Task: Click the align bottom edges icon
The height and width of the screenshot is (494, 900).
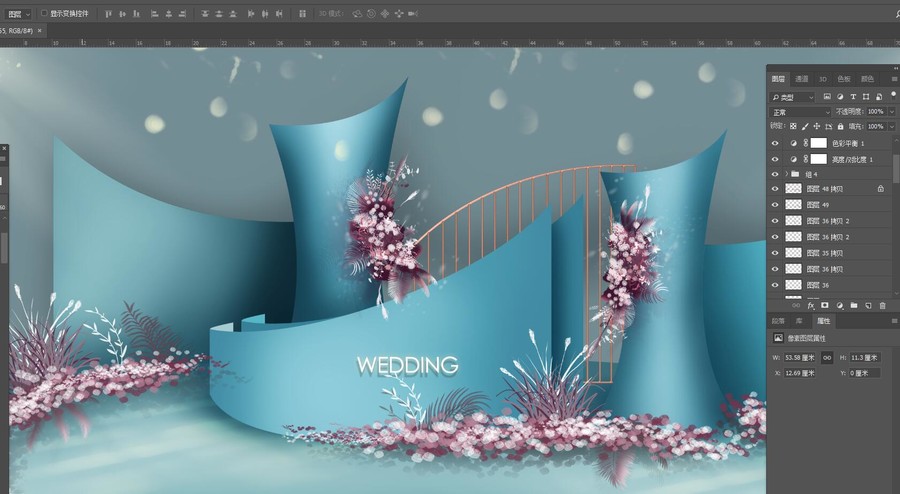Action: click(x=136, y=14)
